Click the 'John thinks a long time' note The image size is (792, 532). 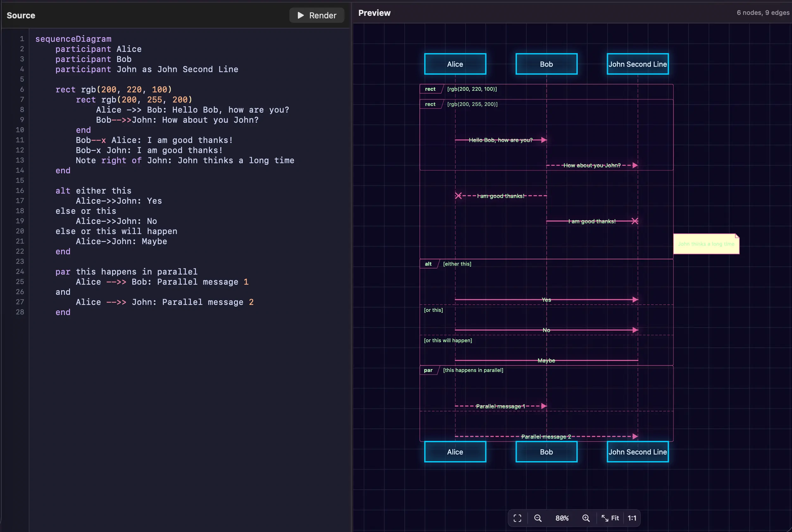tap(706, 244)
